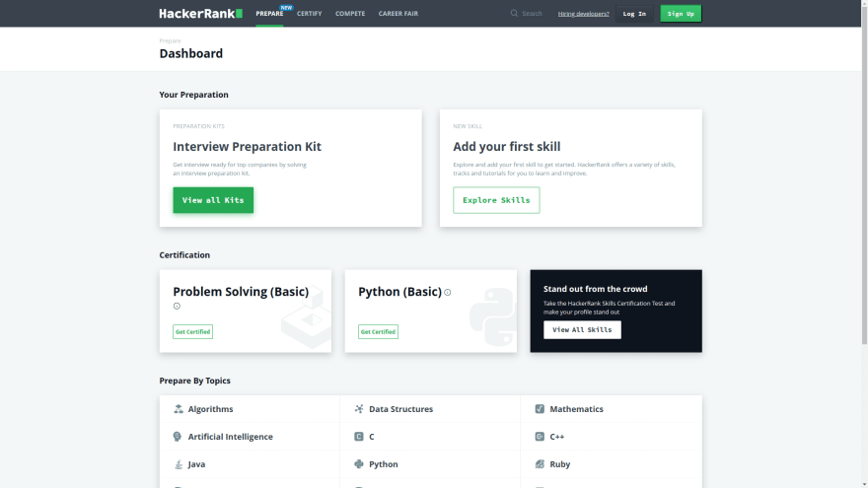Click the Prepare breadcrumb link
Image resolution: width=868 pixels, height=488 pixels.
pos(170,41)
